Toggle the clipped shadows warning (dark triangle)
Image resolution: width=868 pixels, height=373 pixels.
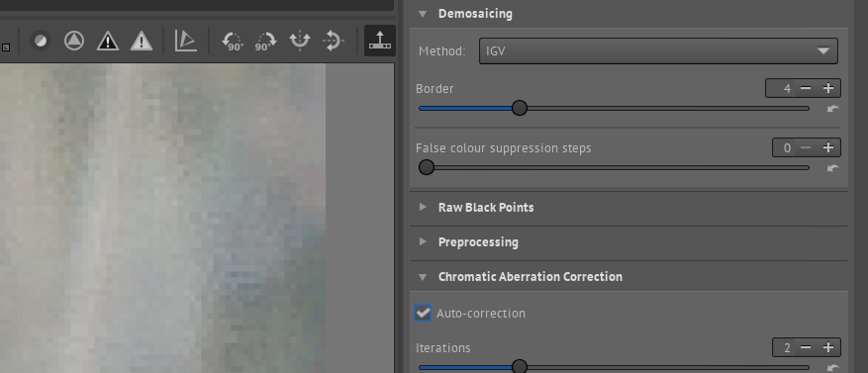point(108,41)
